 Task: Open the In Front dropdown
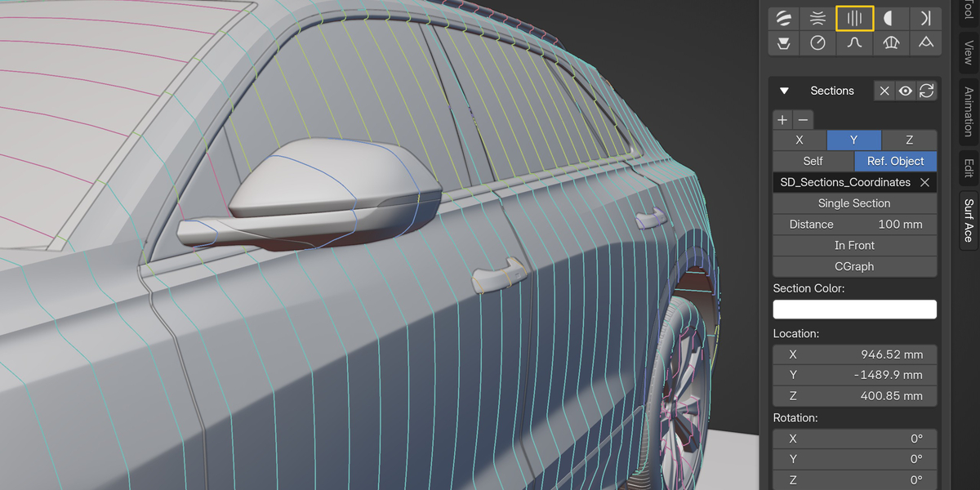tap(854, 246)
